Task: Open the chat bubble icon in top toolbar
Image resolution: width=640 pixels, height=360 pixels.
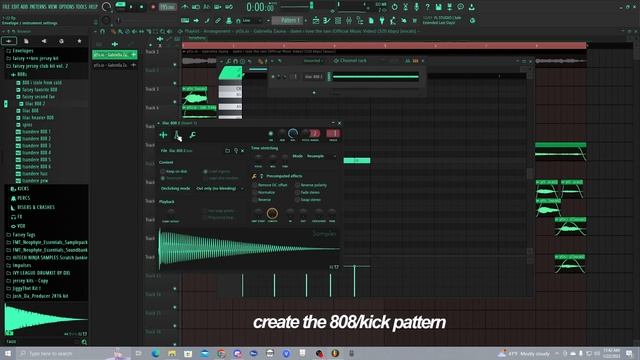Action: tap(460, 7)
